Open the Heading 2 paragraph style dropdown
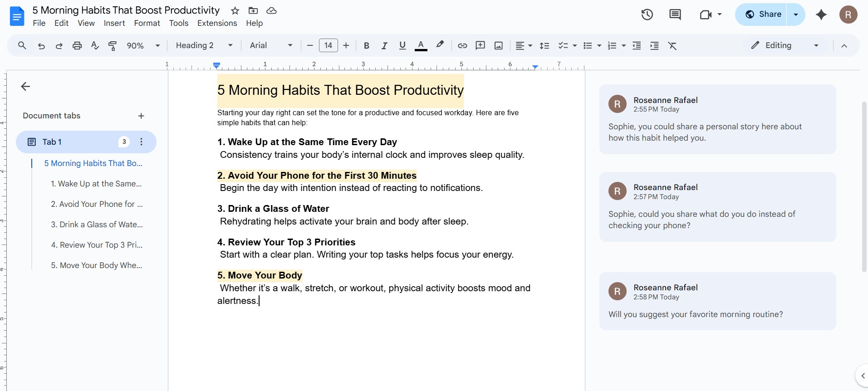The width and height of the screenshot is (868, 391). click(x=204, y=45)
